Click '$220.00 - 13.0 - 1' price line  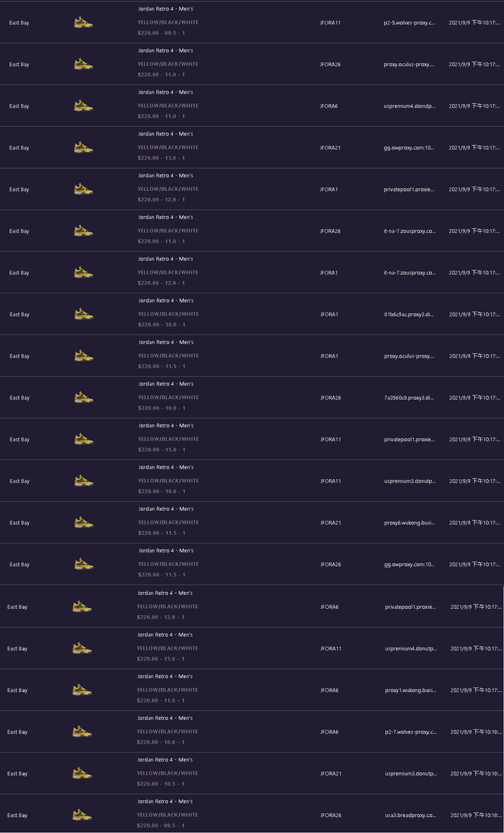[x=161, y=158]
